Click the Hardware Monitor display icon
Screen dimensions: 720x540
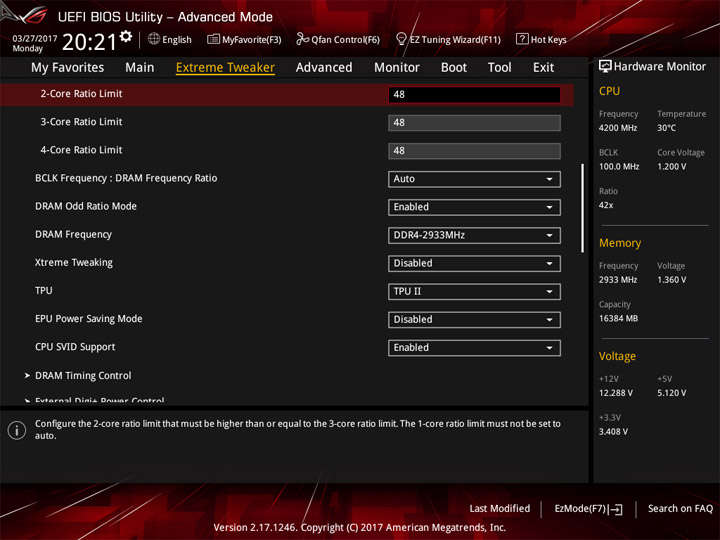point(605,66)
